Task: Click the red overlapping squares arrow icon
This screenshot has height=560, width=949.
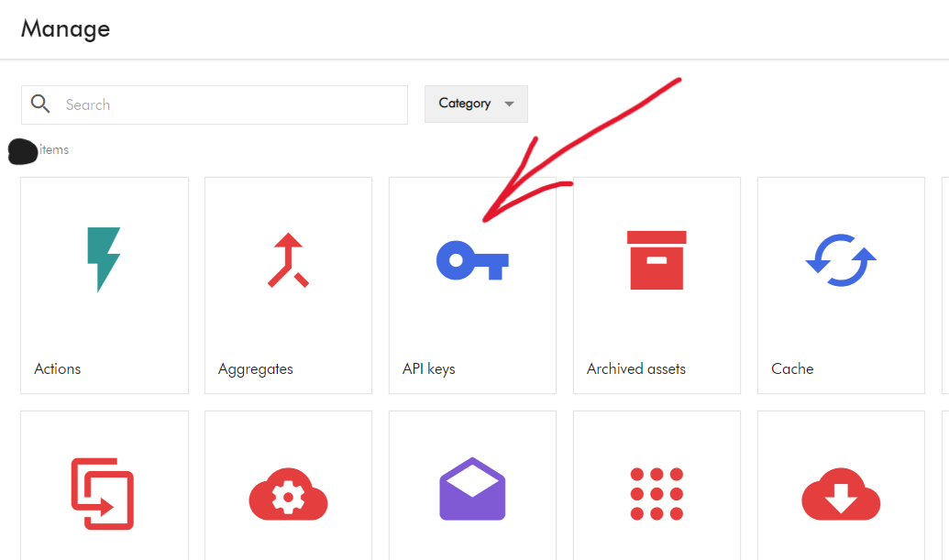Action: pyautogui.click(x=103, y=493)
